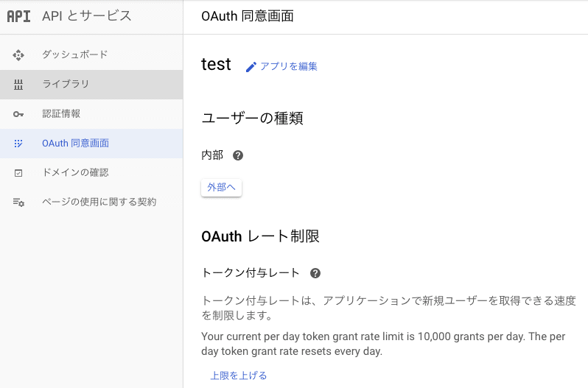Navigate to ドメインの確認 page

pos(75,172)
